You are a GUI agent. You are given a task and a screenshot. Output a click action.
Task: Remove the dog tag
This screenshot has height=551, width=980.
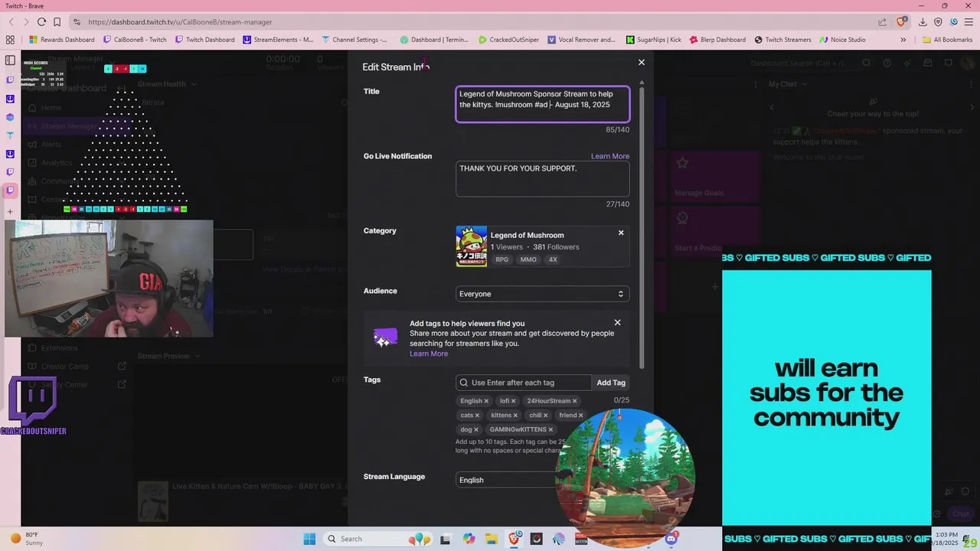pos(475,430)
